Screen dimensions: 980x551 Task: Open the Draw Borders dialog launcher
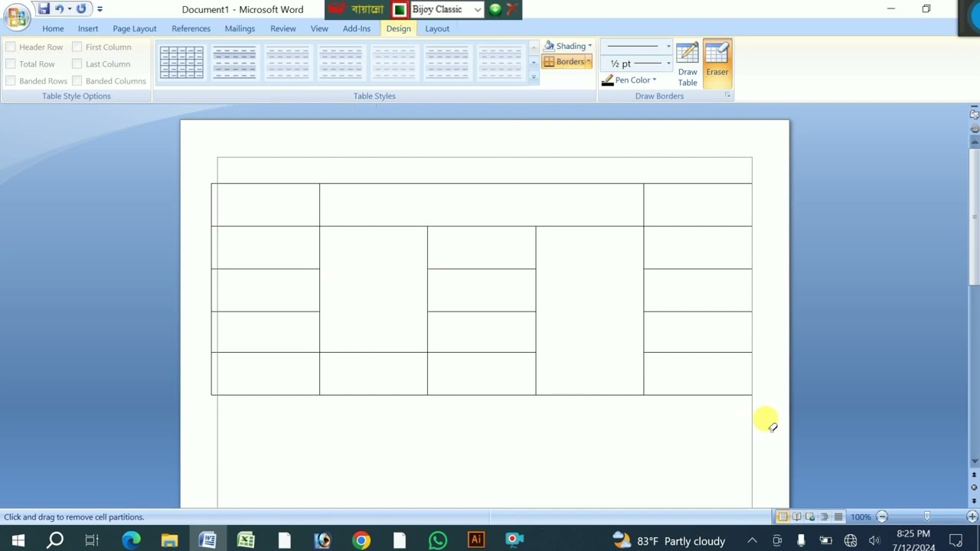727,96
